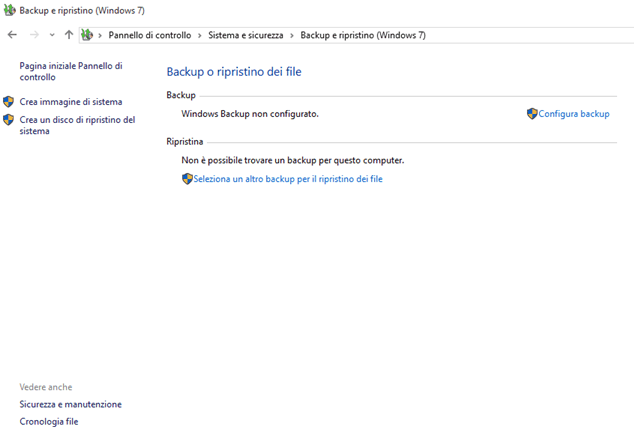Open Pagina iniziale Pannello di controllo

(71, 71)
